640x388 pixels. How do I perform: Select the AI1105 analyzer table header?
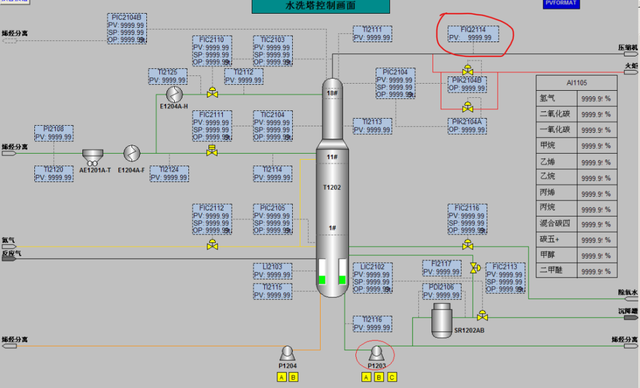(576, 83)
